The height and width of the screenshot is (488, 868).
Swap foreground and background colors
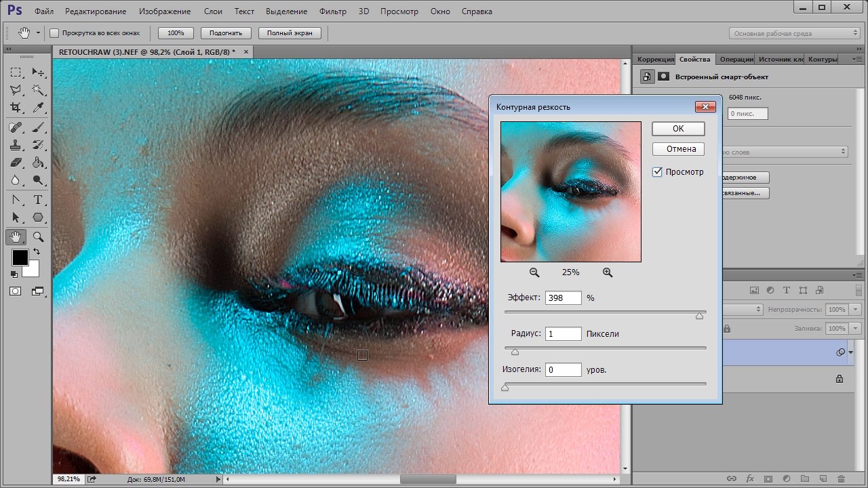[x=36, y=252]
